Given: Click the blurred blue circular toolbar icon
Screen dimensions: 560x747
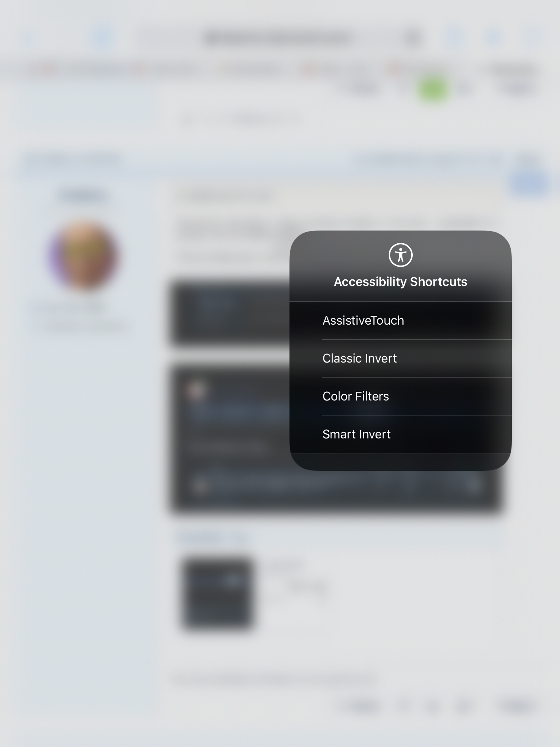Looking at the screenshot, I should coord(102,38).
